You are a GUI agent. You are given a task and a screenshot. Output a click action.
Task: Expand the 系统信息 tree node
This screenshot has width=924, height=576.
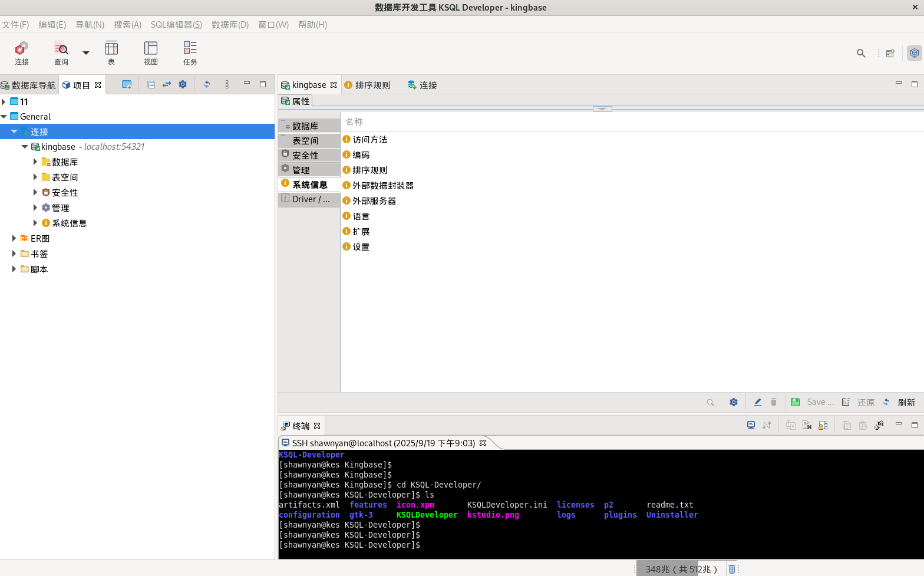(x=35, y=223)
